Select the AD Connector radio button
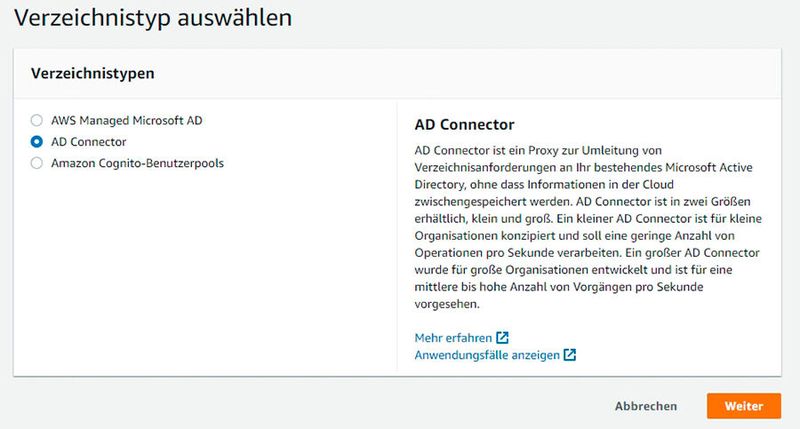 [x=37, y=142]
